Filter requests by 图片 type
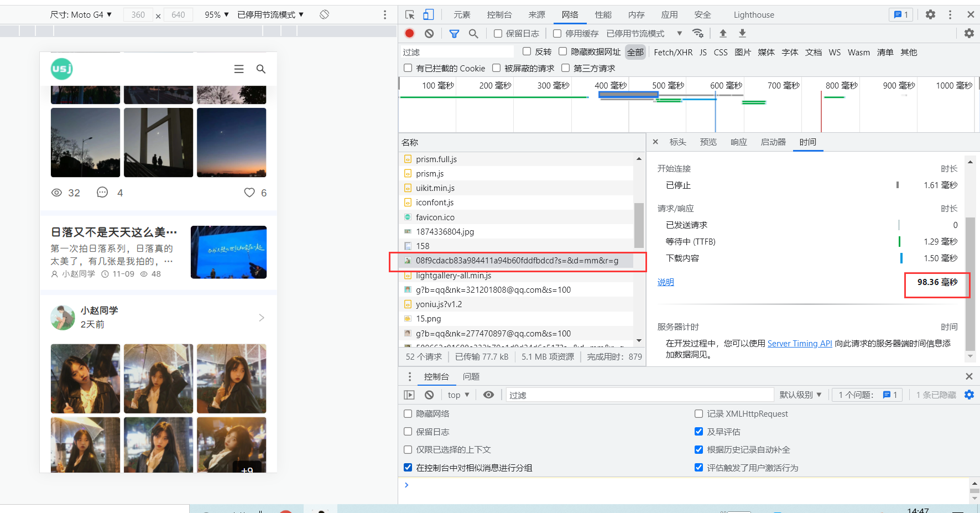This screenshot has width=980, height=513. (743, 52)
